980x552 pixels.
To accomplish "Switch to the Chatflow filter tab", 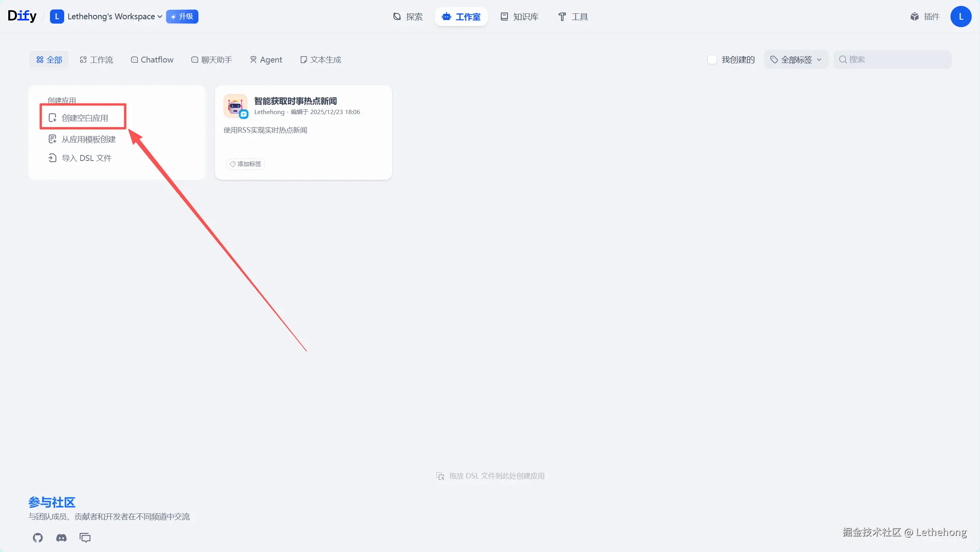I will (152, 59).
